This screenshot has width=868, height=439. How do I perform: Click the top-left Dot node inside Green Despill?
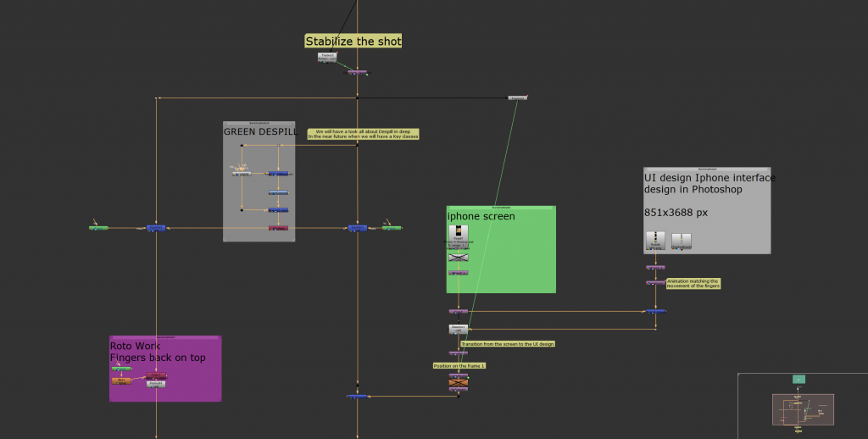tap(242, 146)
